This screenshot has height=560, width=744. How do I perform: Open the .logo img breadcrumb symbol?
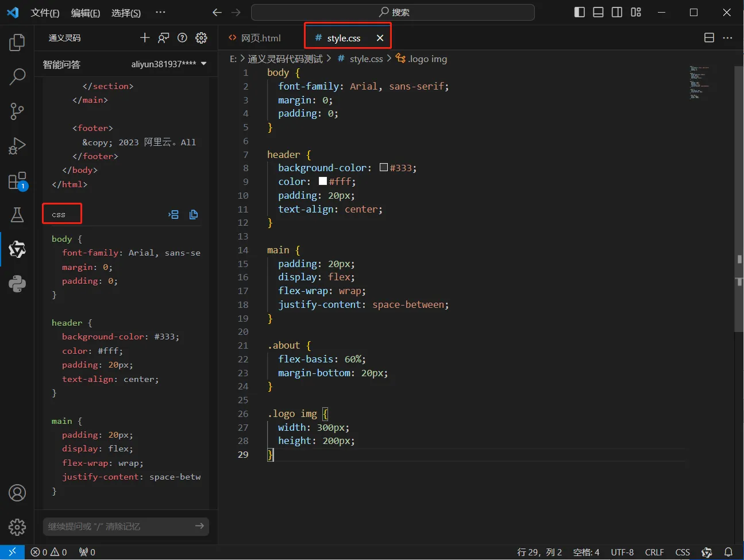pos(421,59)
